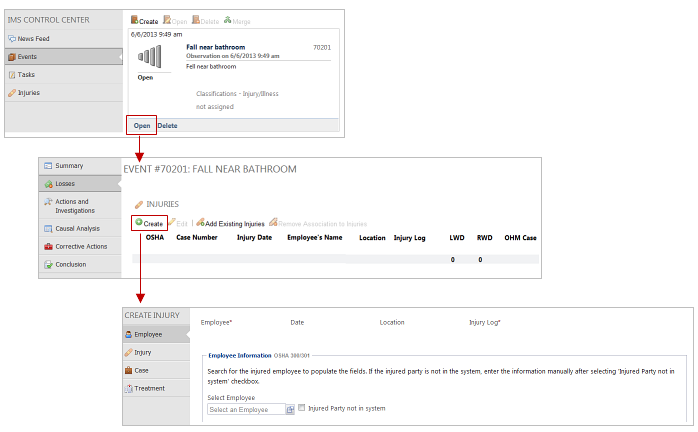The height and width of the screenshot is (432, 698).
Task: Click the Corrective Actions toolbox icon
Action: coord(47,246)
